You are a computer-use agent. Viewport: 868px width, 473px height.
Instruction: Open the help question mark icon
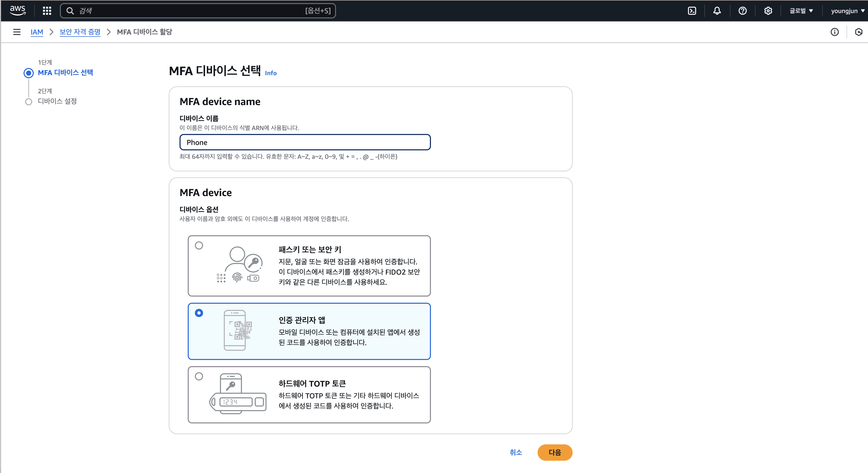coord(742,11)
